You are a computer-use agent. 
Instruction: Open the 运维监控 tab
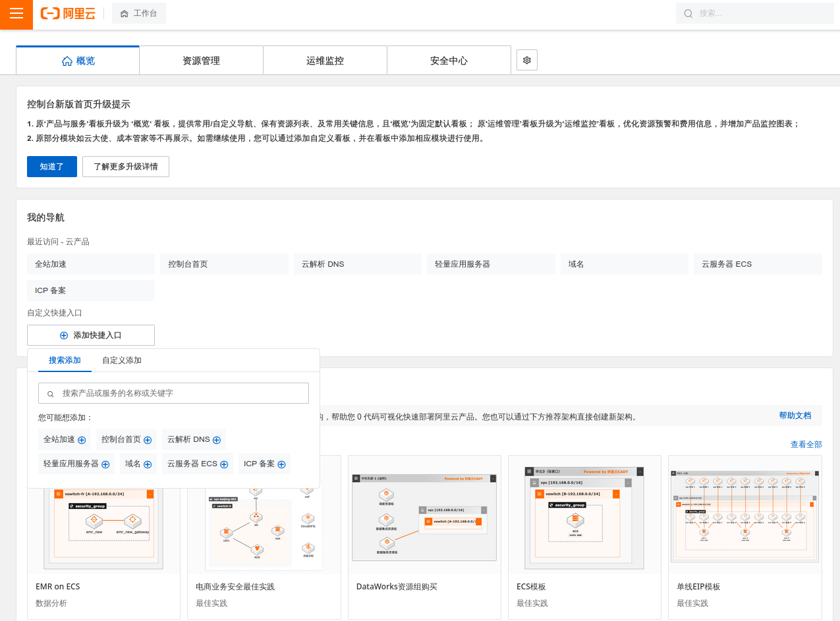coord(325,61)
